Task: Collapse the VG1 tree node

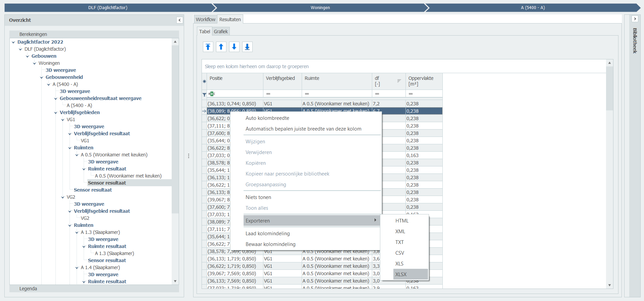Action: coord(62,120)
